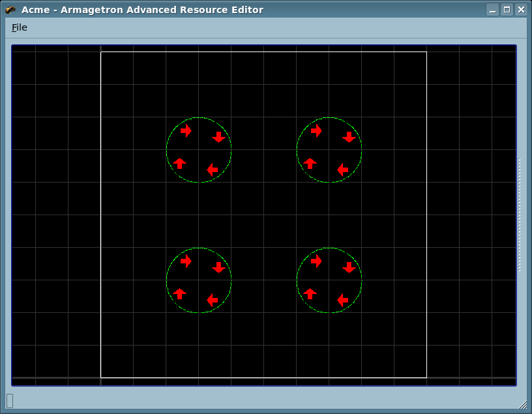Pick the up arrow in bottom-left circle
Screen dimensions: 532x414
tap(179, 293)
